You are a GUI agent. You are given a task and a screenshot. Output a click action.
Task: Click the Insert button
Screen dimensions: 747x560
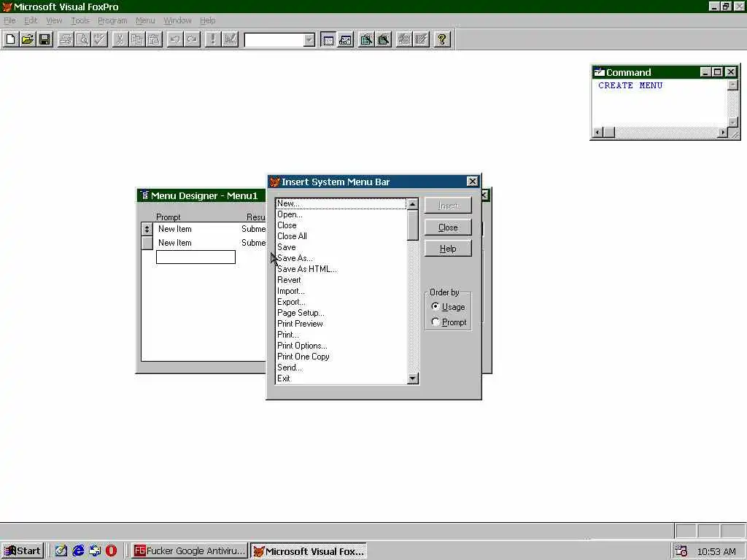(x=448, y=206)
